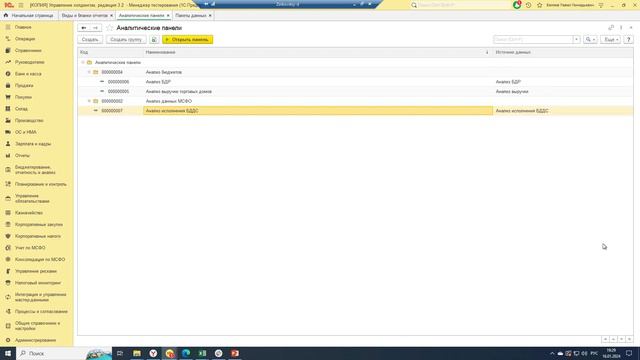The width and height of the screenshot is (640, 360).
Task: Close the Аналитические панели tab
Action: (168, 16)
